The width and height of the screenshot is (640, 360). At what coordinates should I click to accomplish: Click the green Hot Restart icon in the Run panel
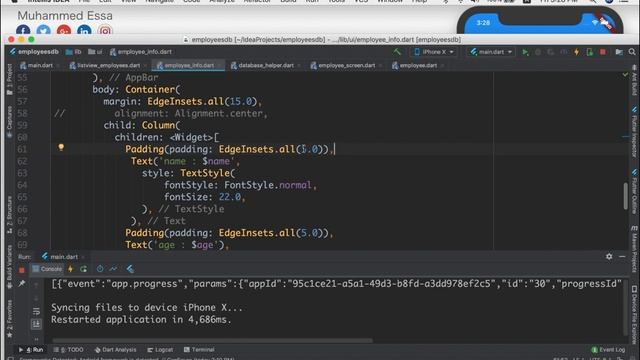84,269
